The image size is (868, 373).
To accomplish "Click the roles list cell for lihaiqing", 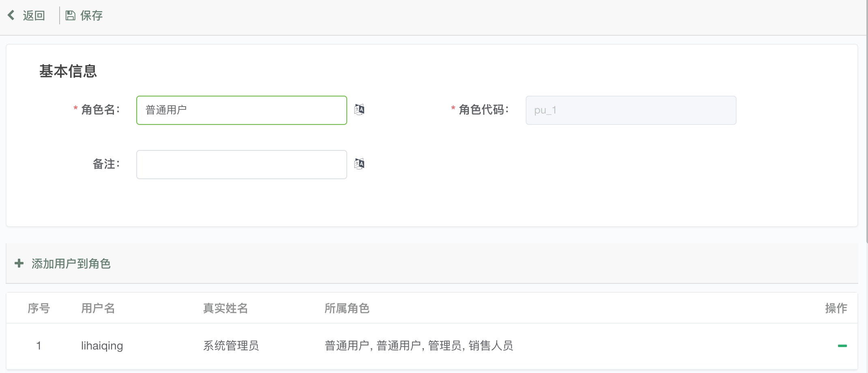I will tap(419, 346).
